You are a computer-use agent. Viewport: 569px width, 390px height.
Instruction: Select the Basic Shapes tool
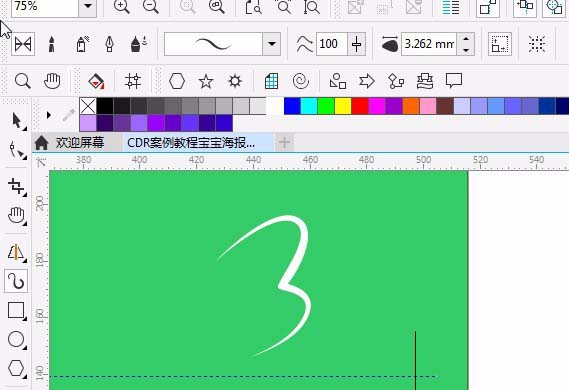(x=337, y=81)
